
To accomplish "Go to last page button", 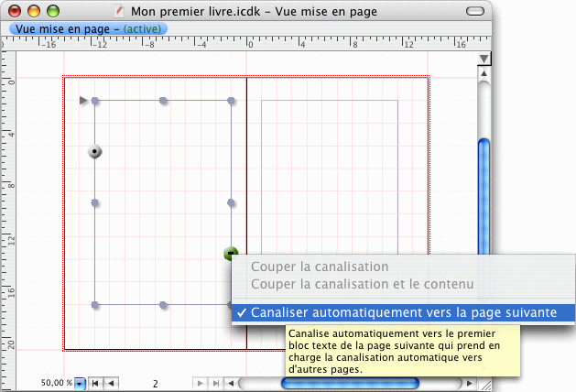I will [x=216, y=384].
